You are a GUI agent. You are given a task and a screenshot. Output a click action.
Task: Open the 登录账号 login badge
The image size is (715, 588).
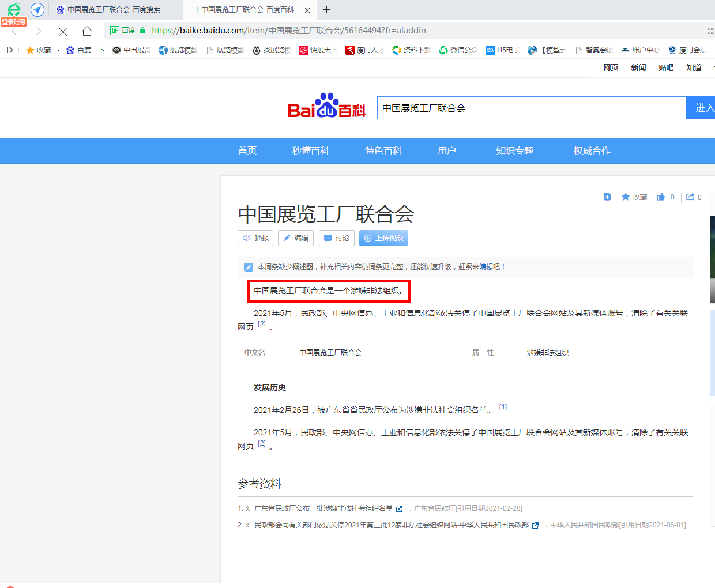[x=13, y=22]
